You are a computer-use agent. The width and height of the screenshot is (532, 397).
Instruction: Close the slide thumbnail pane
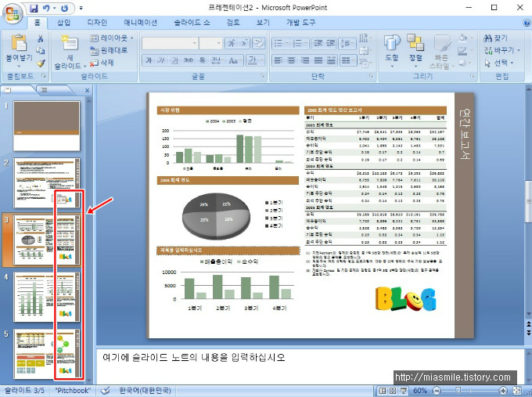[x=87, y=90]
